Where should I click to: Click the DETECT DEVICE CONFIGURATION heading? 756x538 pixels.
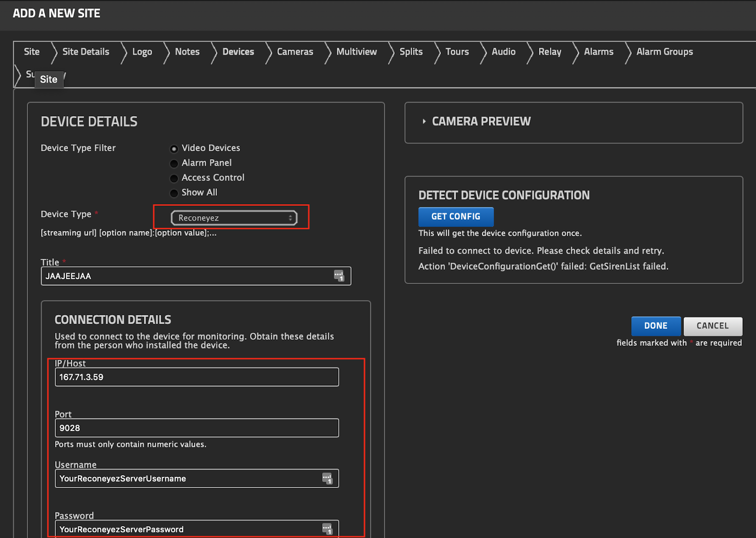pyautogui.click(x=504, y=195)
